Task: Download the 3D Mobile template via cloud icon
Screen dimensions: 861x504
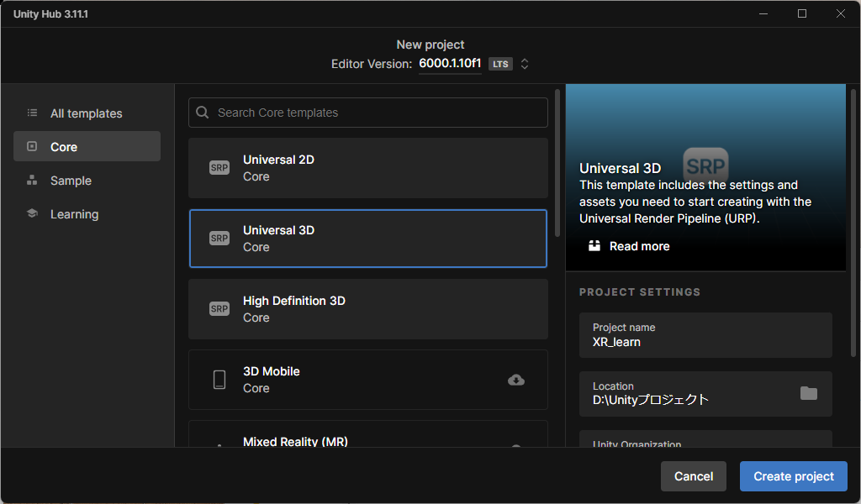Action: 516,380
